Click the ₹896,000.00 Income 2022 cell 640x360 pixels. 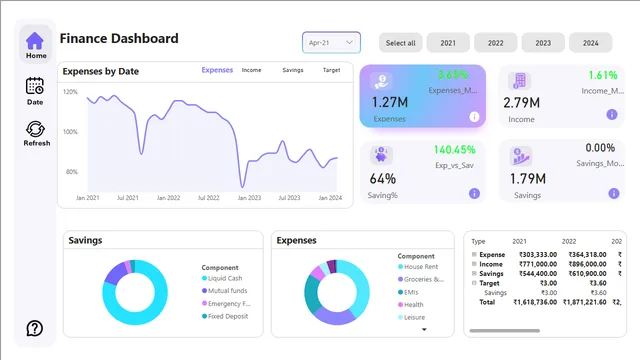(x=587, y=264)
